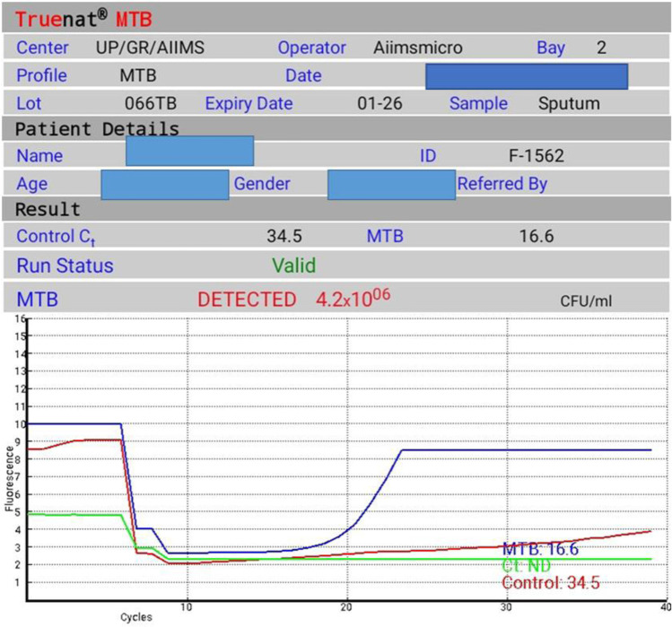Click the Fluorescence y-axis label
This screenshot has height=627, width=672.
click(9, 479)
